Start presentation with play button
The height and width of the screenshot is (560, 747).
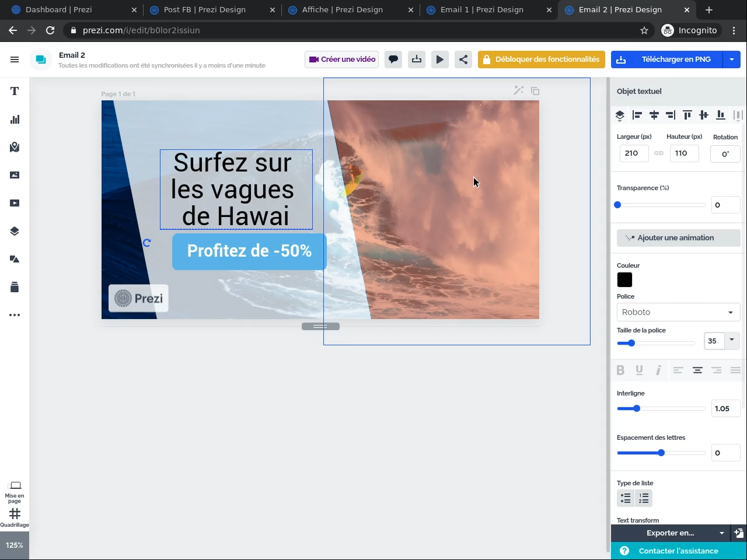click(x=440, y=60)
